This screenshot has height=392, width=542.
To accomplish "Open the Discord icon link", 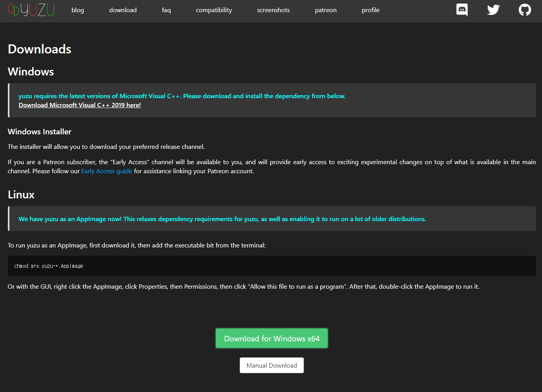I will pyautogui.click(x=462, y=10).
